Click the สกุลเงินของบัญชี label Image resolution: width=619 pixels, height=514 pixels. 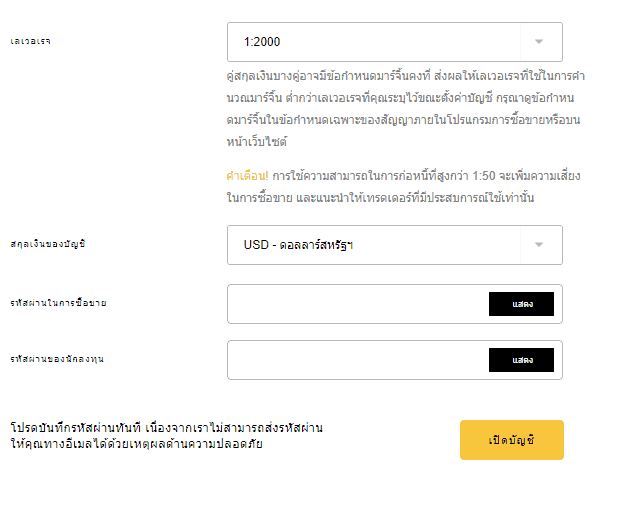[48, 244]
